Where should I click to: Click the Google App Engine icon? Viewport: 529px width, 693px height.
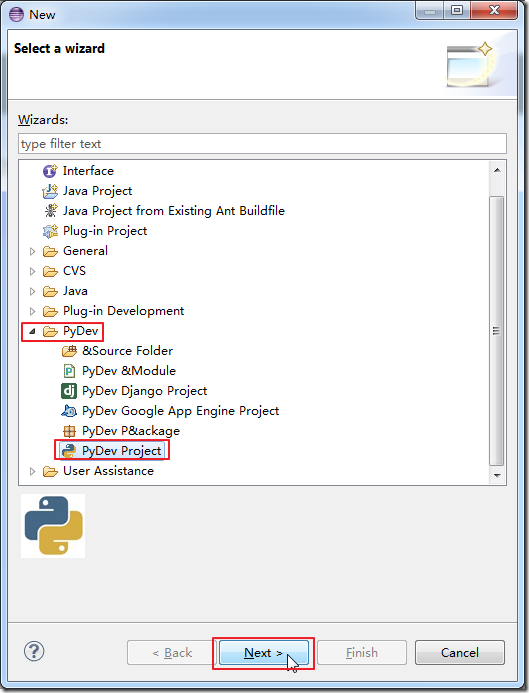tap(69, 411)
